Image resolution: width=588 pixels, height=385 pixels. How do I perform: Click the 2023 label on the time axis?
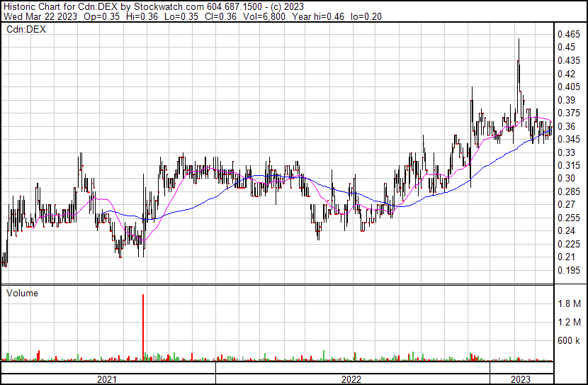(x=521, y=379)
